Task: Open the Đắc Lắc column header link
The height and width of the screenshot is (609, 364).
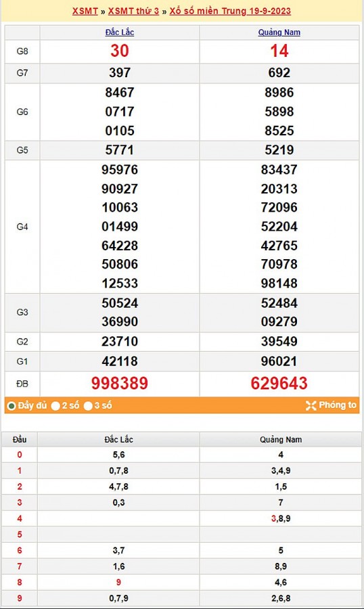Action: (120, 32)
